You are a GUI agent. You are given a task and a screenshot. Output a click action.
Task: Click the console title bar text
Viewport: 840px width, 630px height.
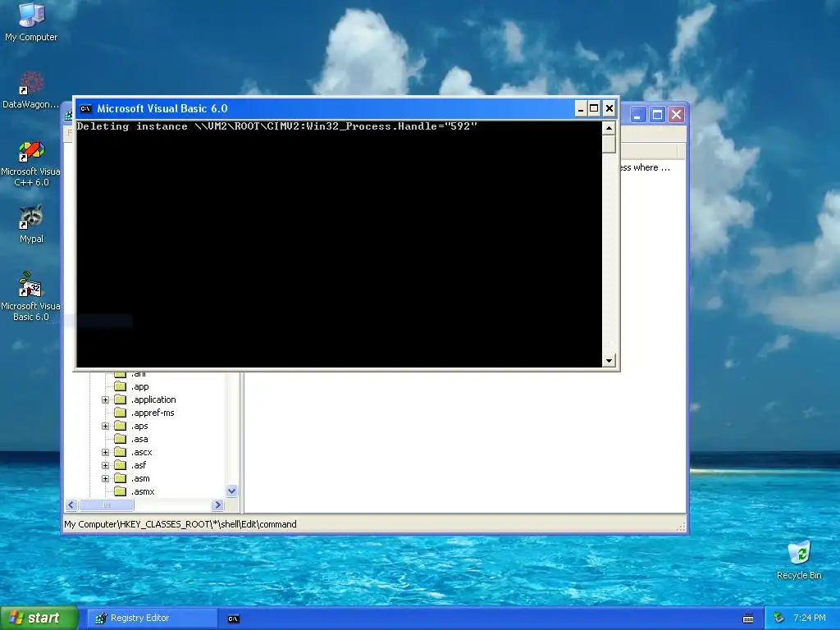click(x=162, y=109)
